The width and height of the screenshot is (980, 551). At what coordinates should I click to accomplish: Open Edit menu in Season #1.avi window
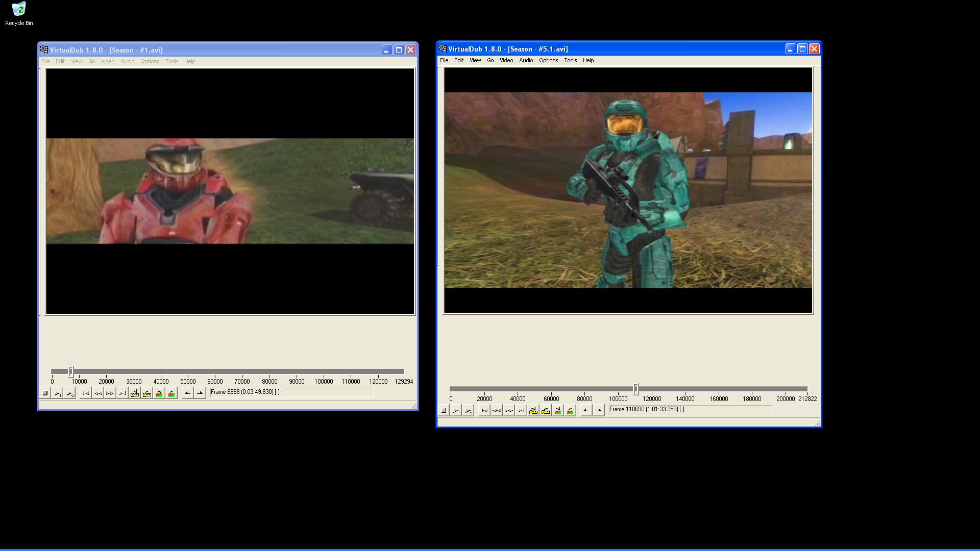[x=60, y=61]
